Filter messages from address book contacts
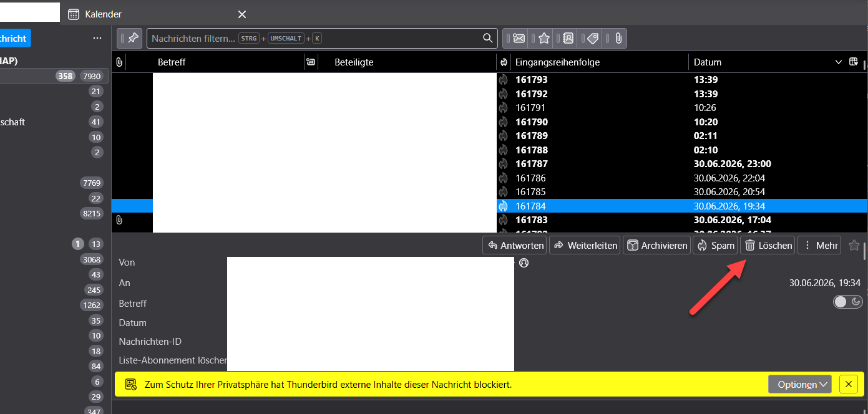Screen dimensions: 868x414 point(565,38)
